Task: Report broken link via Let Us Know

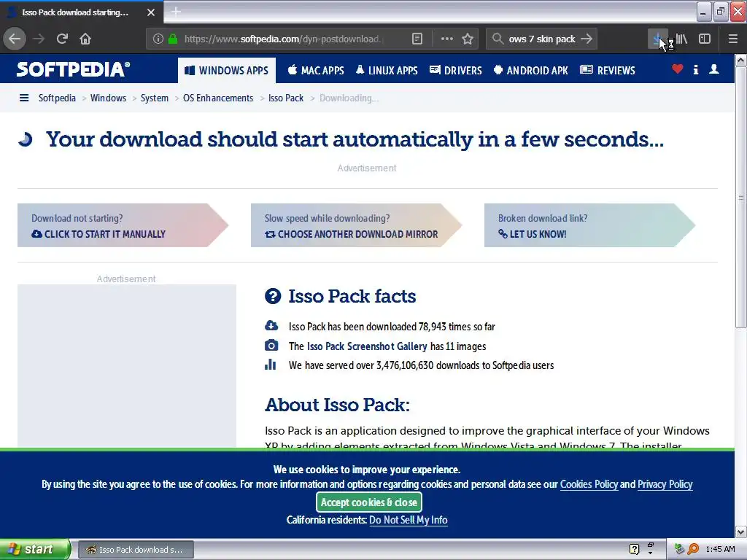Action: coord(589,225)
